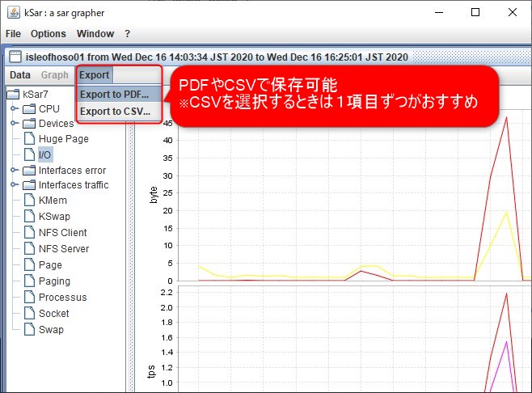This screenshot has width=532, height=393.
Task: Click the Export menu header
Action: (x=95, y=74)
